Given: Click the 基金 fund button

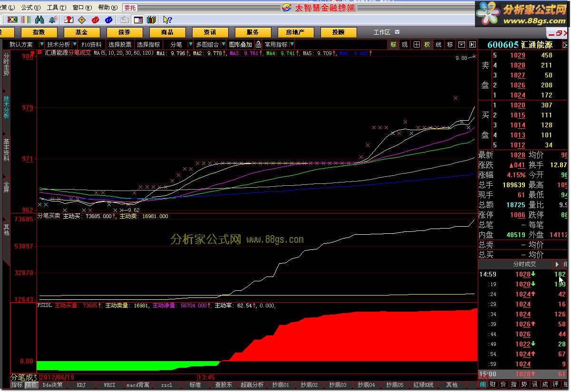Looking at the screenshot, I should click(x=82, y=32).
